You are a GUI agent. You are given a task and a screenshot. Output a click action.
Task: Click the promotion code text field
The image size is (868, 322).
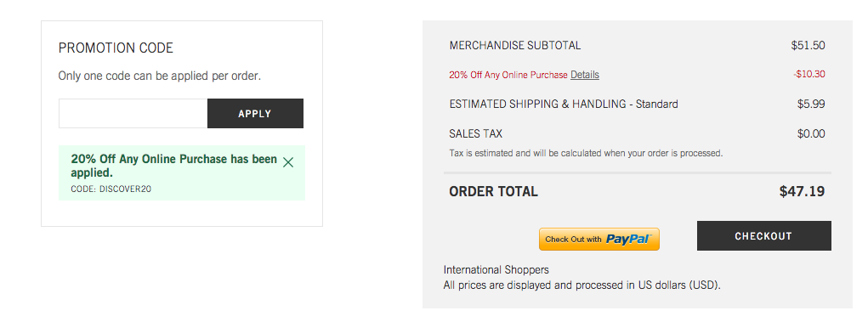click(133, 113)
